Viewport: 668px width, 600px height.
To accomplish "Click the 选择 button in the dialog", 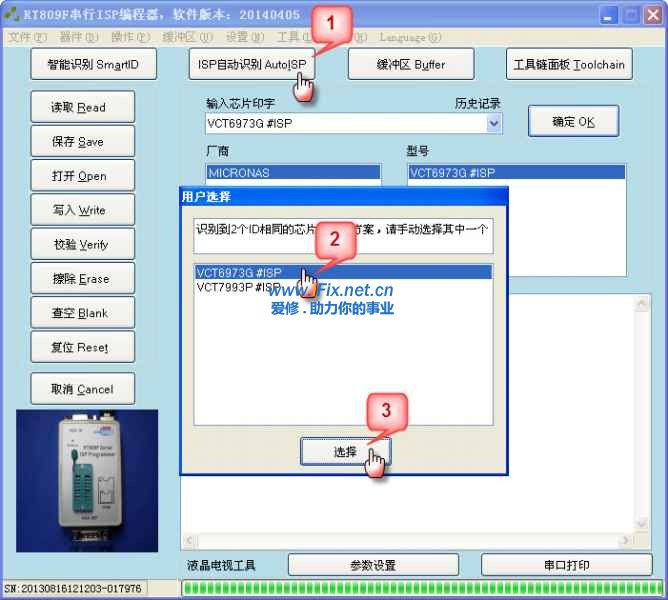I will point(345,452).
